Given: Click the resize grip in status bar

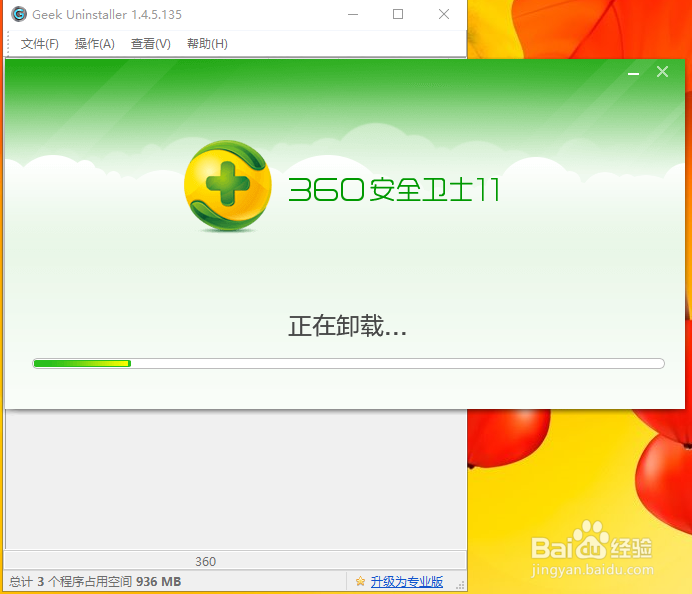Looking at the screenshot, I should [460, 585].
